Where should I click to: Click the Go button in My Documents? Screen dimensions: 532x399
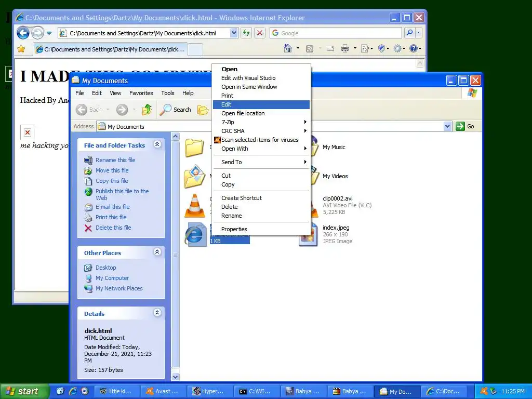tap(465, 126)
